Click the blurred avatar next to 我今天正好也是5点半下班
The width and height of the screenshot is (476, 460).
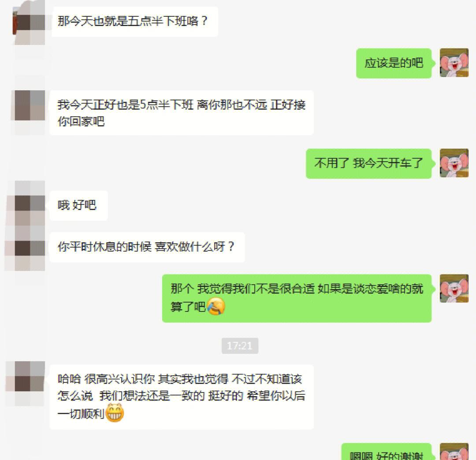[30, 105]
